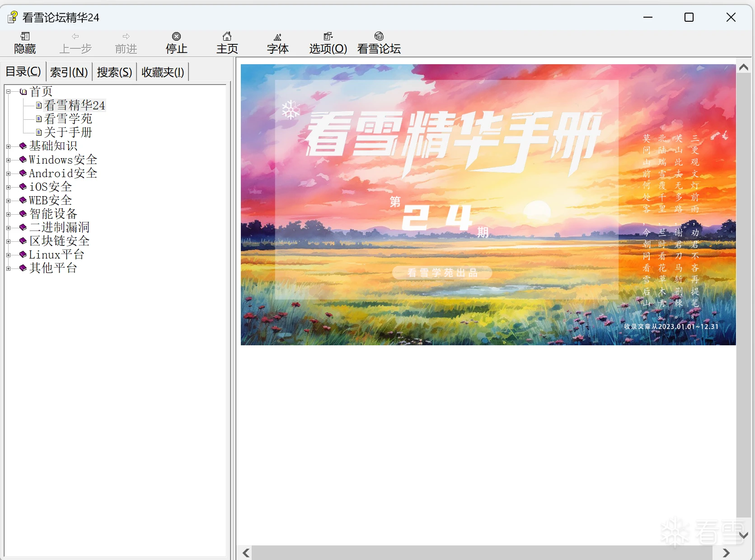The width and height of the screenshot is (755, 560).
Task: Expand the Windows安全 tree node
Action: pyautogui.click(x=8, y=160)
